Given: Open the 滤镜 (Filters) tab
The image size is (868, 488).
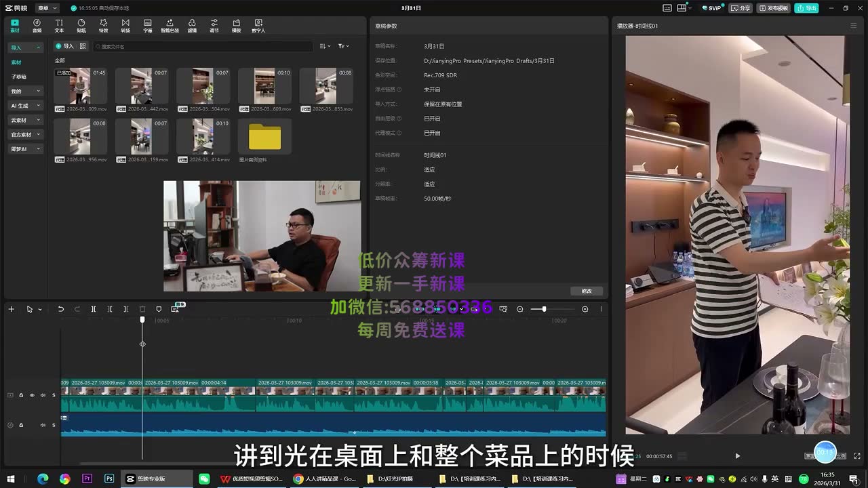Looking at the screenshot, I should tap(192, 26).
